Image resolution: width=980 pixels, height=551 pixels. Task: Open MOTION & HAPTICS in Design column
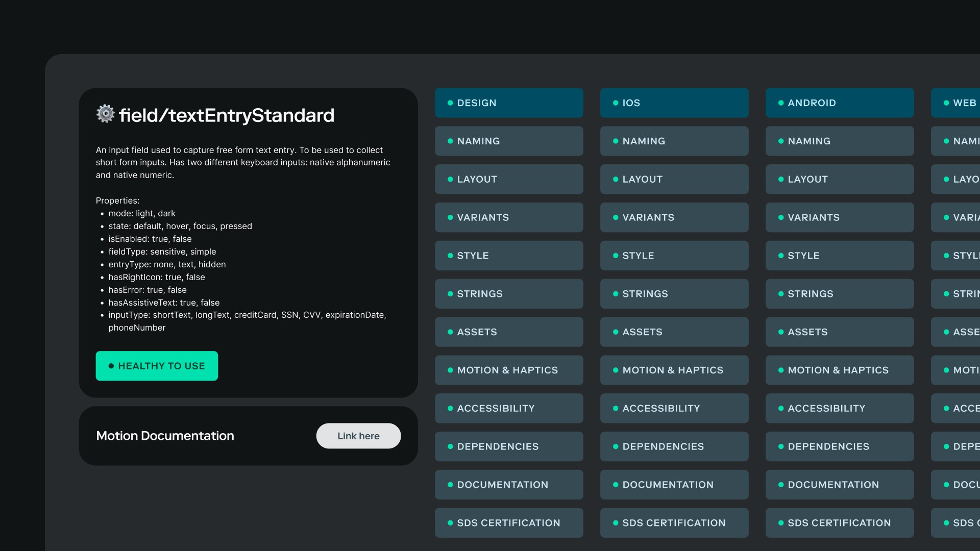509,370
